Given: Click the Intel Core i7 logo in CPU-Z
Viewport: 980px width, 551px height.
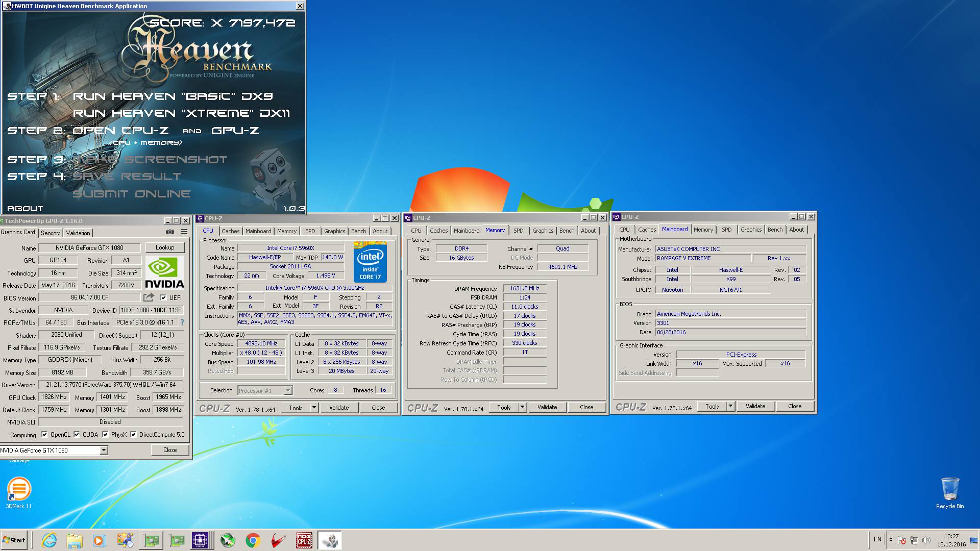Looking at the screenshot, I should coord(370,262).
